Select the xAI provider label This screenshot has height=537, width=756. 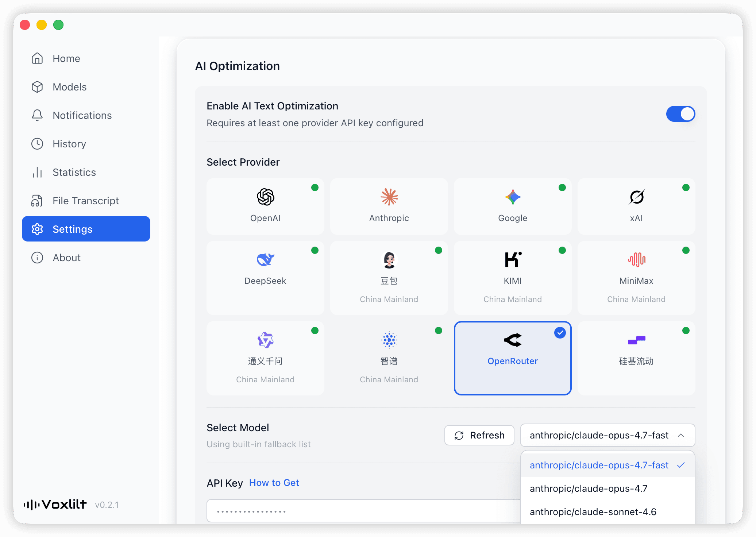point(636,218)
